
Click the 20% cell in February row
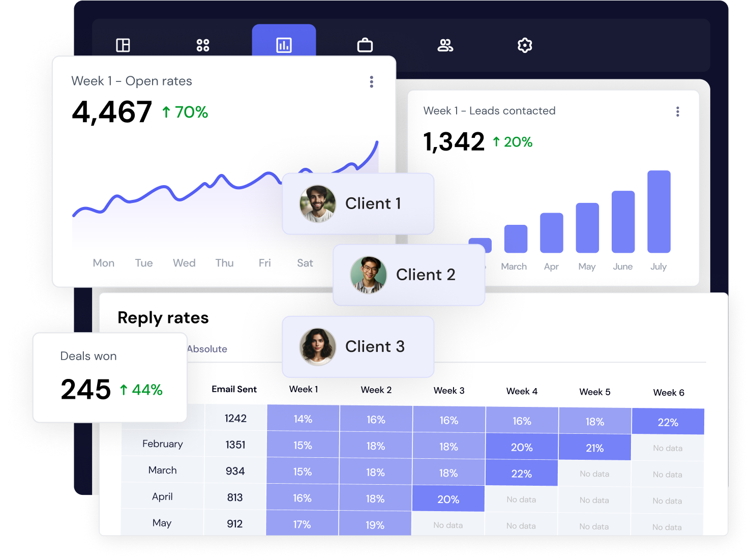click(x=522, y=447)
